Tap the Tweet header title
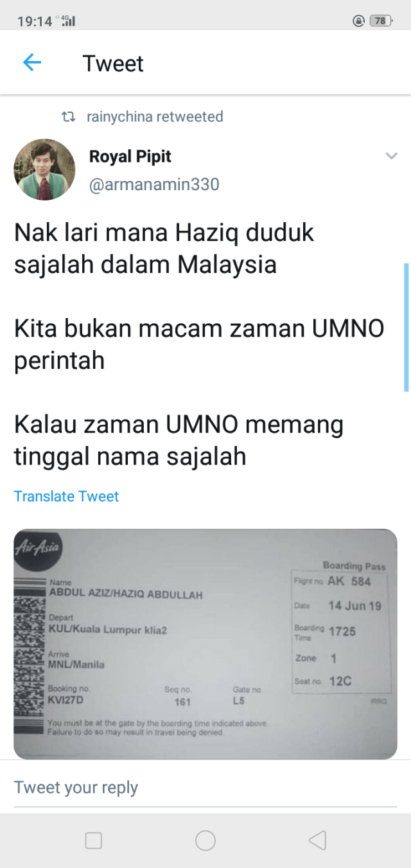 [113, 64]
